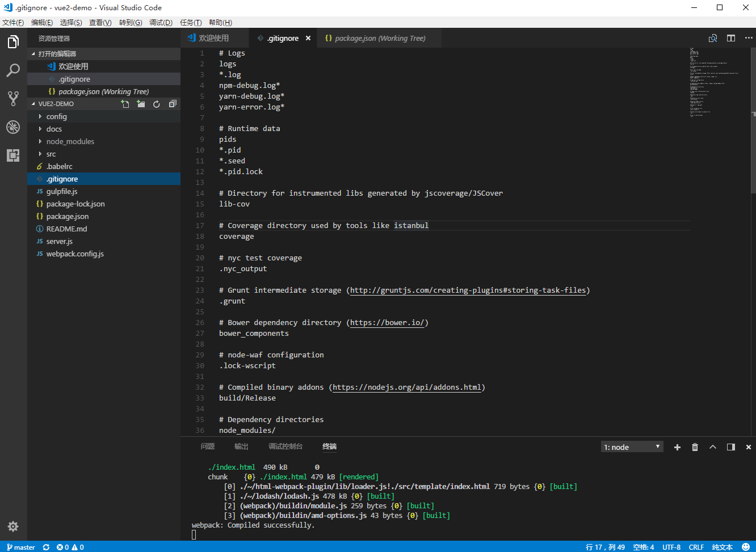Switch to the Terminal (终端) panel tab
756x552 pixels.
330,446
